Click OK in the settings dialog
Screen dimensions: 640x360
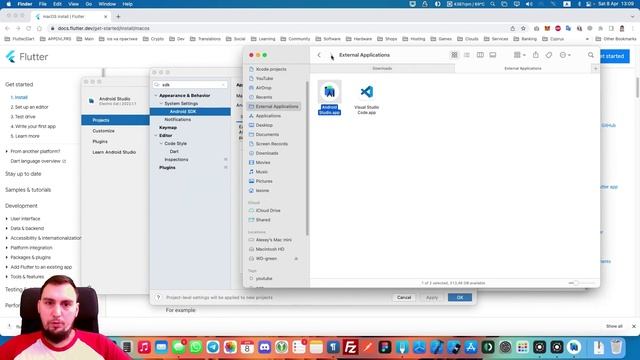coord(460,298)
